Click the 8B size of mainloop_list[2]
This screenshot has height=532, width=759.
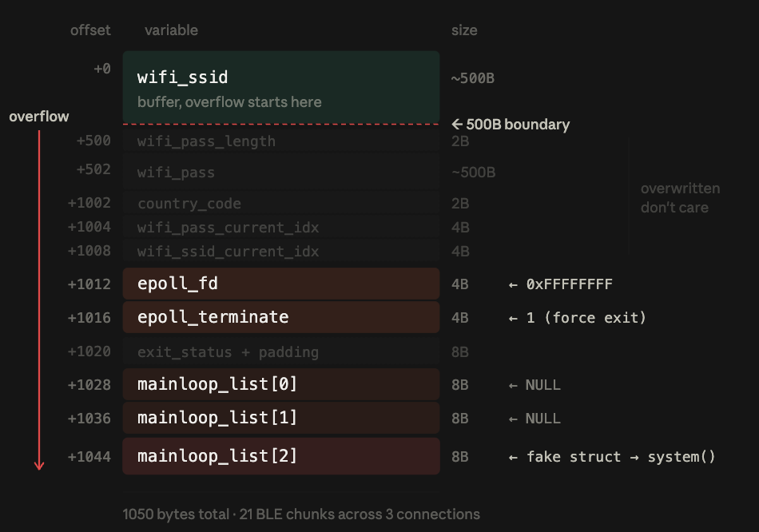[460, 456]
